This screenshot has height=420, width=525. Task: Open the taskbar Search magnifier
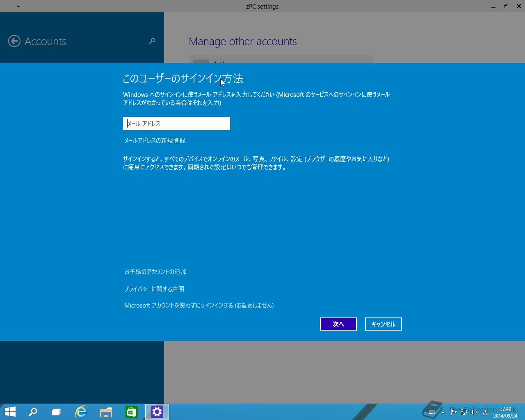[33, 412]
